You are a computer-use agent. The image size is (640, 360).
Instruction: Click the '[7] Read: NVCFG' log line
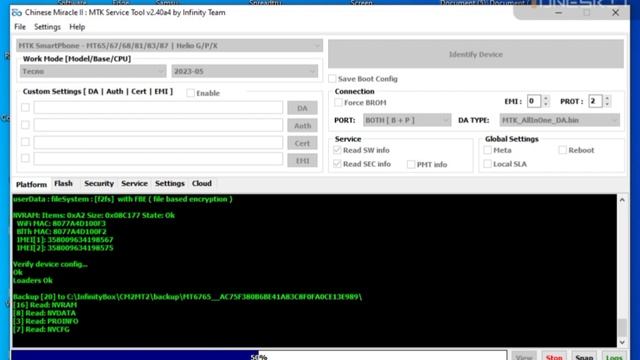pyautogui.click(x=41, y=329)
